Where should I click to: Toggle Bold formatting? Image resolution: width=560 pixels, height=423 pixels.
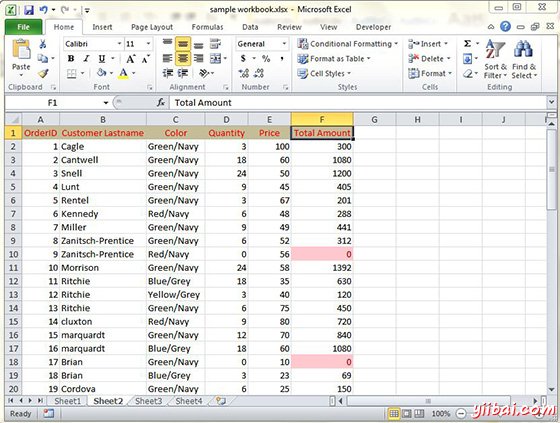pyautogui.click(x=71, y=59)
